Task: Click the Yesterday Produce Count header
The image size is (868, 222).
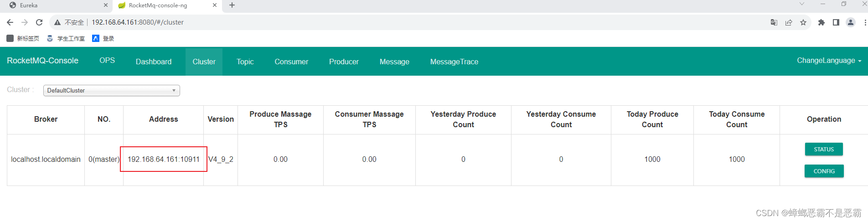Action: (463, 119)
